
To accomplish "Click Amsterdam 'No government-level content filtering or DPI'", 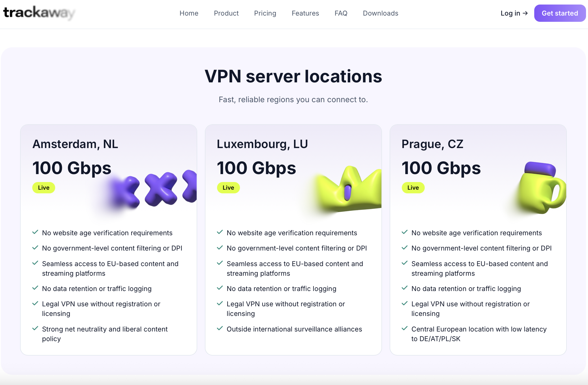I will tap(112, 248).
